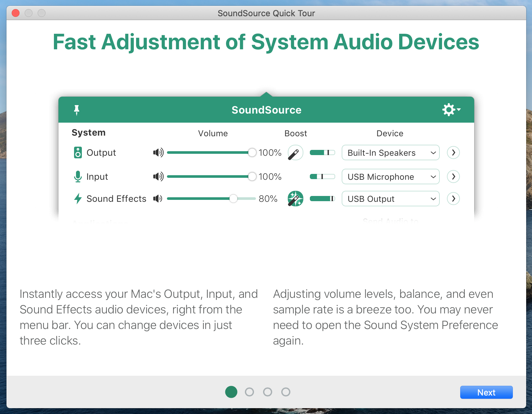Click the Output row label

(101, 152)
